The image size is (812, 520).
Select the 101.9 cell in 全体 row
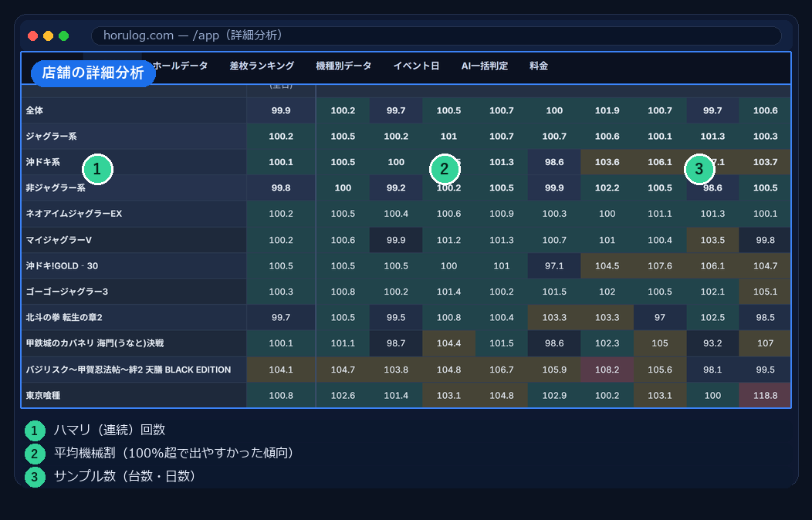pyautogui.click(x=607, y=110)
